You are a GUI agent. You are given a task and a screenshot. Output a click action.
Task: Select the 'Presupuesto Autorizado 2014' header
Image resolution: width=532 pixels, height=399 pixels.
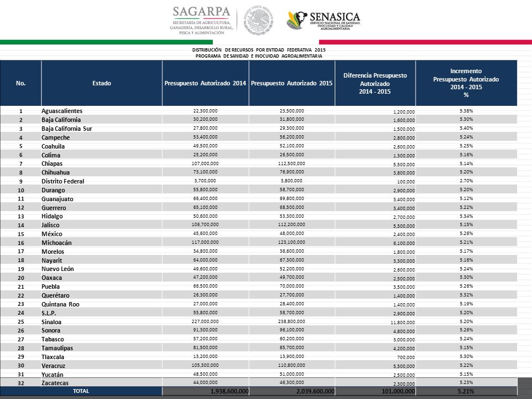tap(205, 83)
